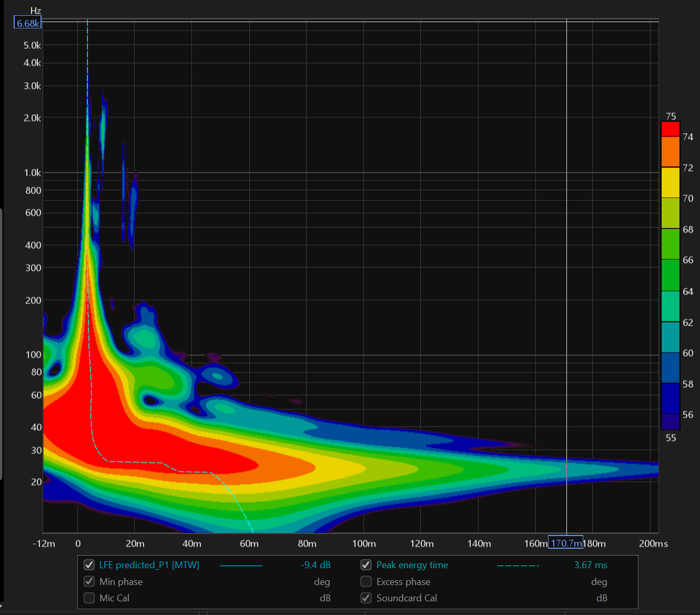This screenshot has height=615, width=700.
Task: Click the Hz axis unit label
Action: 35,11
